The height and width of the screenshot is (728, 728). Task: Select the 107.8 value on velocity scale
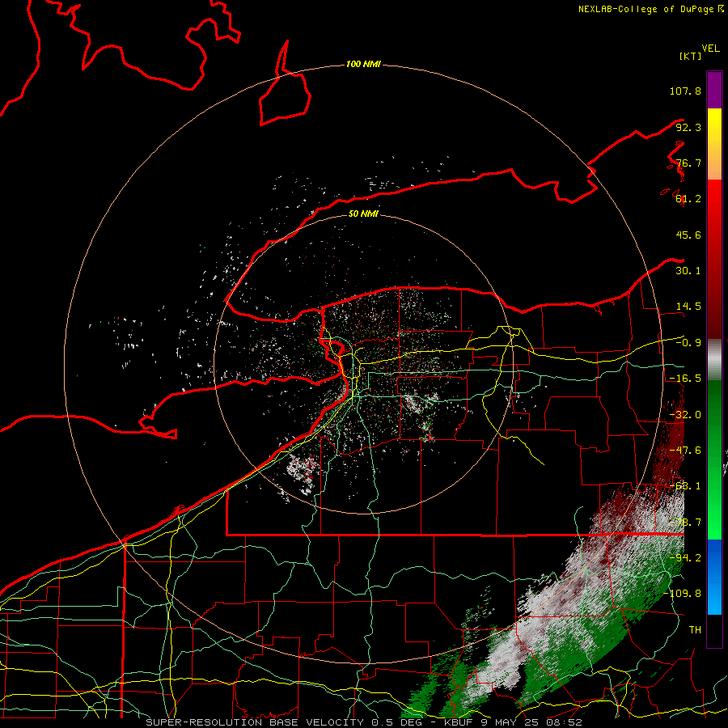pyautogui.click(x=685, y=91)
